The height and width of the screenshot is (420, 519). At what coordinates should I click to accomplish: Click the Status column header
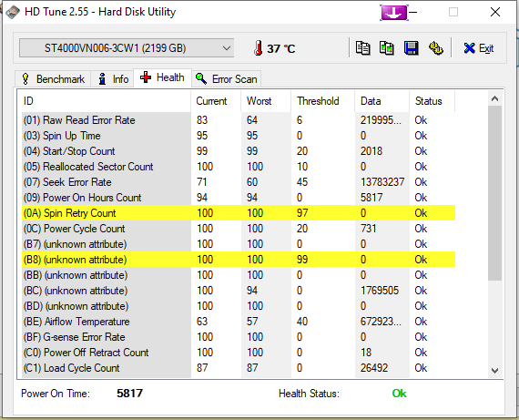[x=432, y=101]
